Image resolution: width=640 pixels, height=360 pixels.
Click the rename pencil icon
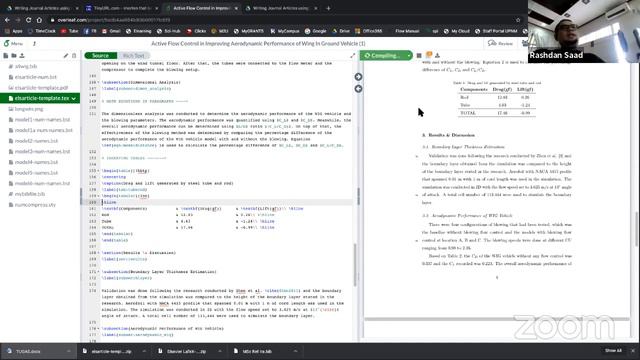(66, 55)
